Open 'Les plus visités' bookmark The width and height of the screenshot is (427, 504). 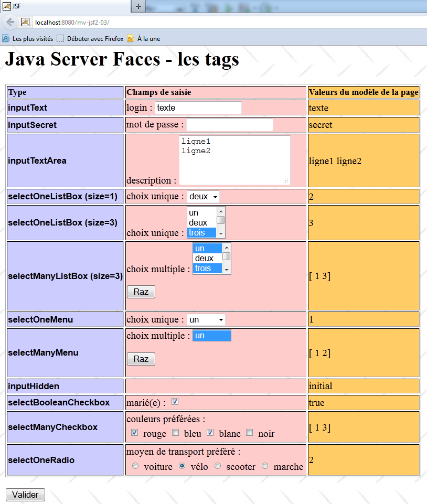coord(28,38)
